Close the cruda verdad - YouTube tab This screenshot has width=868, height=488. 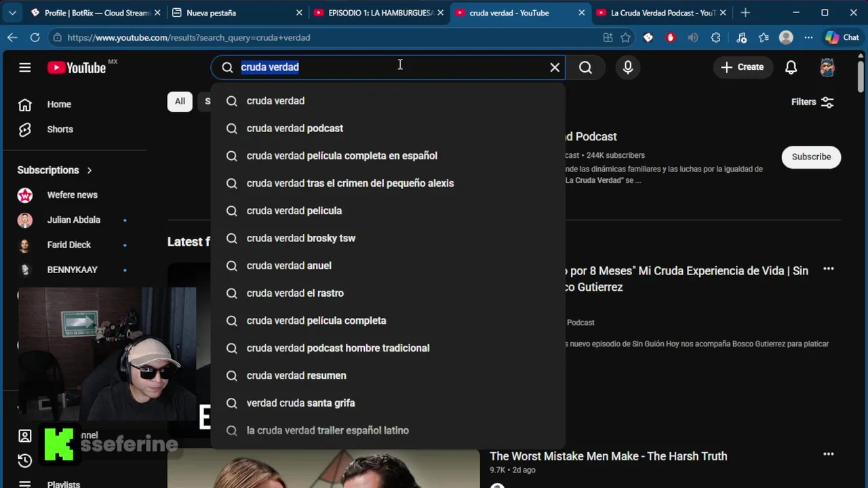pyautogui.click(x=581, y=13)
